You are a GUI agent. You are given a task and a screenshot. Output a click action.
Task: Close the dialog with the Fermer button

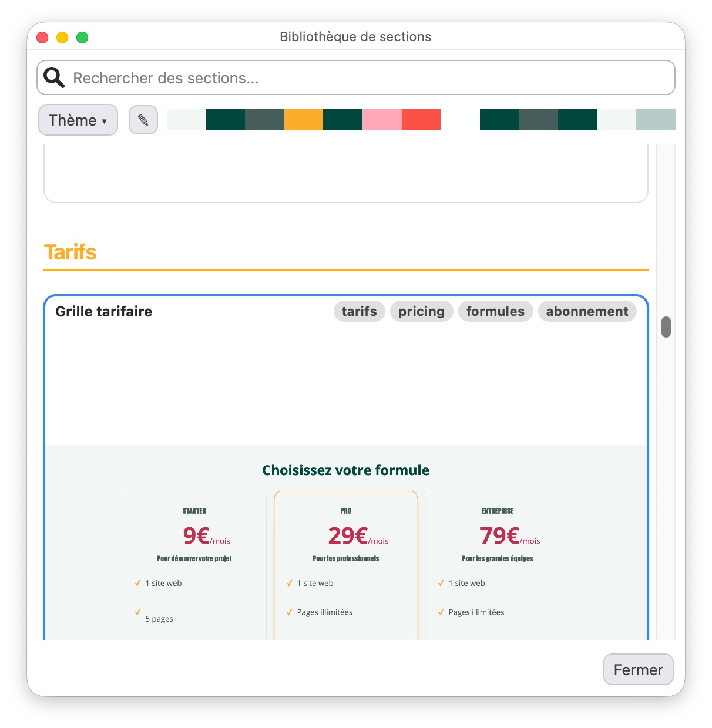[x=639, y=669]
